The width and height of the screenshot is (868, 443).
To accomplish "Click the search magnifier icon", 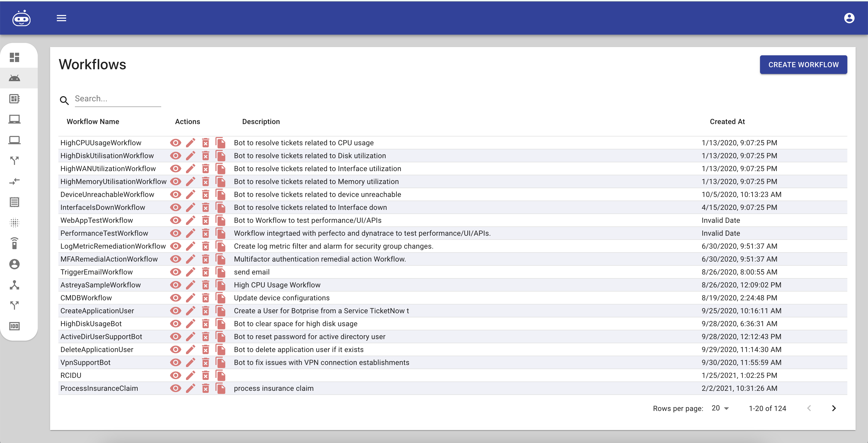I will click(x=64, y=100).
